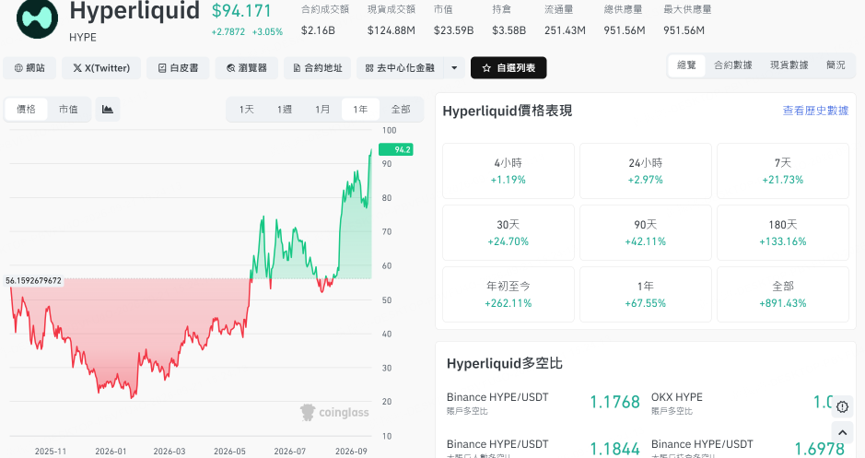This screenshot has height=458, width=865.
Task: Click the 年初至今 +262.11% card
Action: pyautogui.click(x=508, y=295)
